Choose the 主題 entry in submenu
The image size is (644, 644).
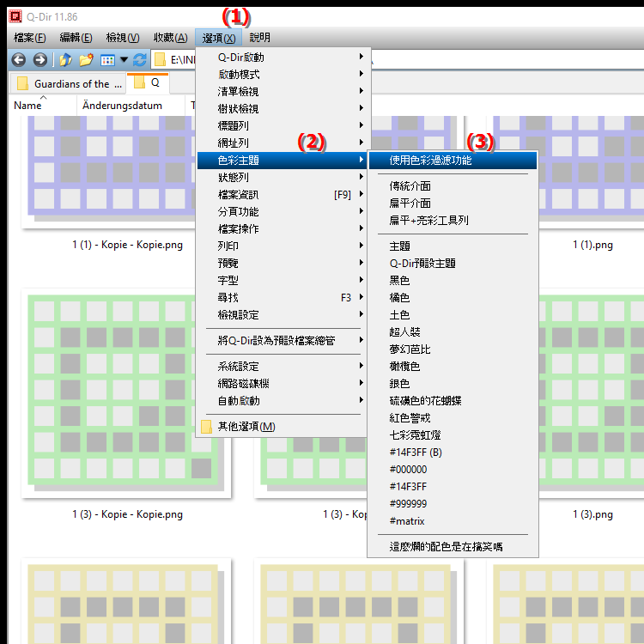tap(453, 246)
